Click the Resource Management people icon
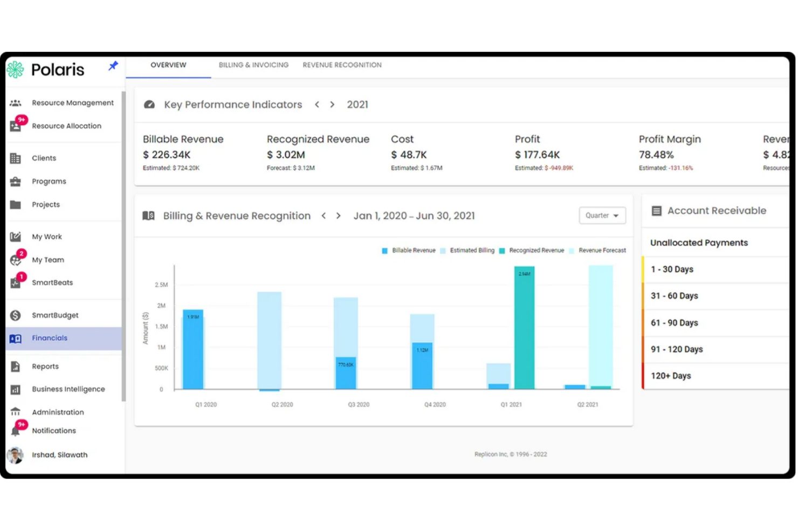This screenshot has width=798, height=532. click(16, 103)
